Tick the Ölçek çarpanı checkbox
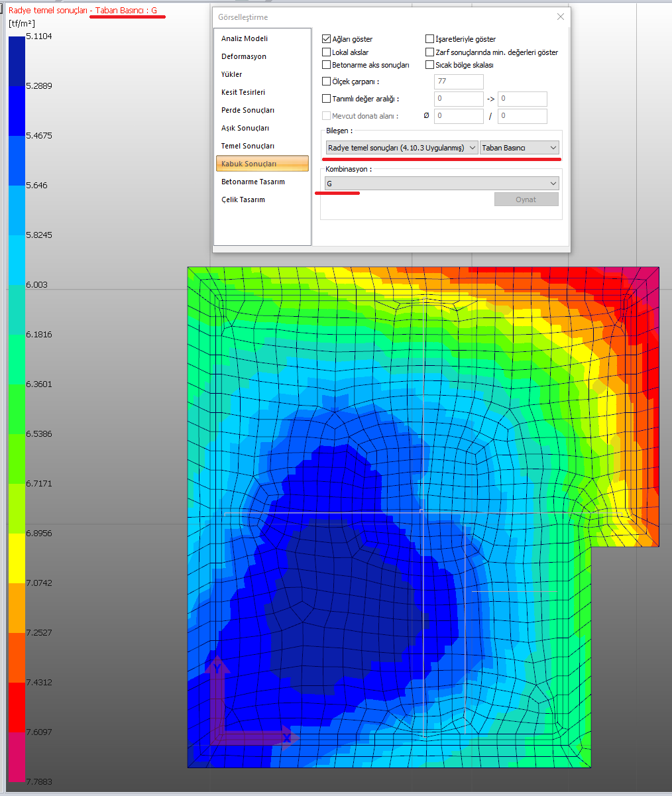Screen dimensions: 672x796 click(x=326, y=82)
